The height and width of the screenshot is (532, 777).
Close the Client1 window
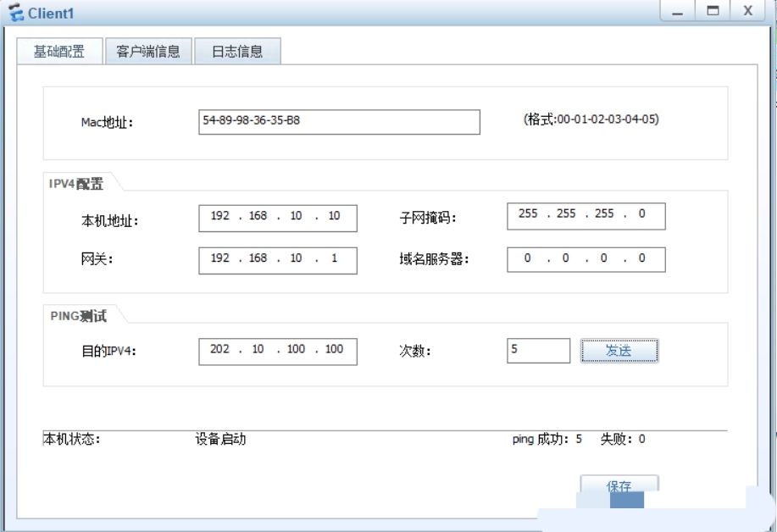[x=747, y=11]
